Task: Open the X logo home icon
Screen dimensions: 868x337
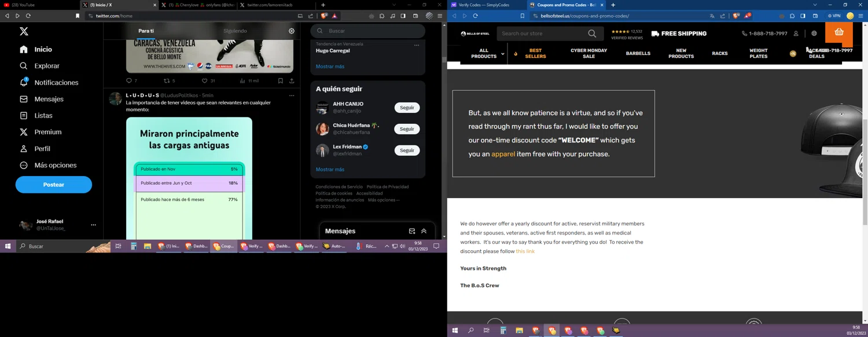Action: pyautogui.click(x=24, y=31)
